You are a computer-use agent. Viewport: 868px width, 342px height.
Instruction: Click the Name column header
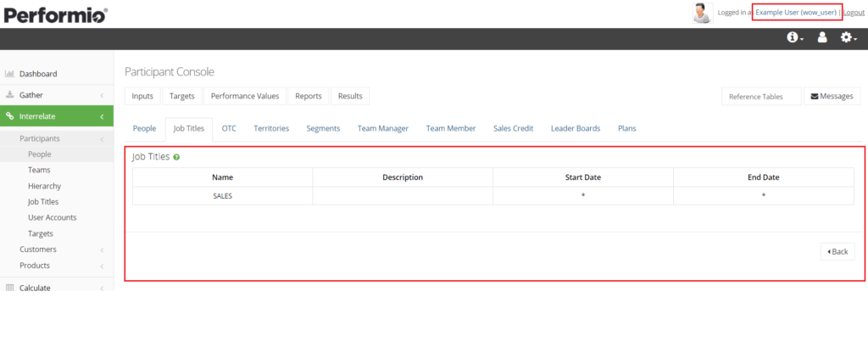223,177
